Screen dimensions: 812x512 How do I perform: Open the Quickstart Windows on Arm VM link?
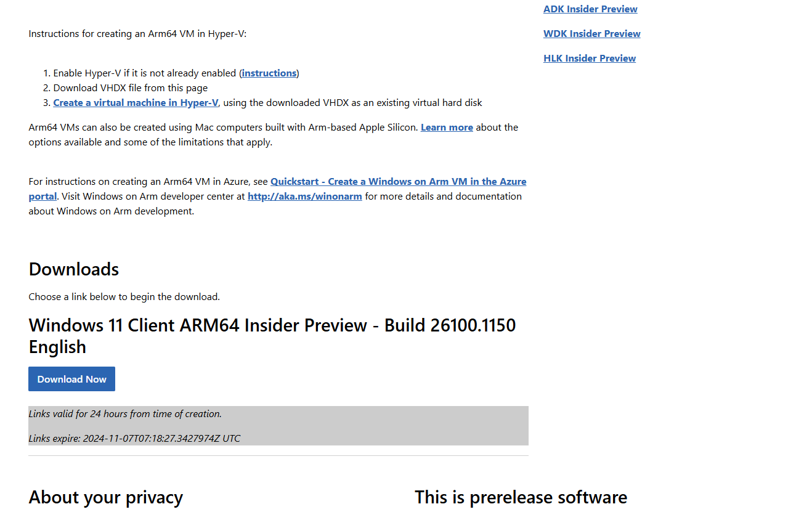398,182
